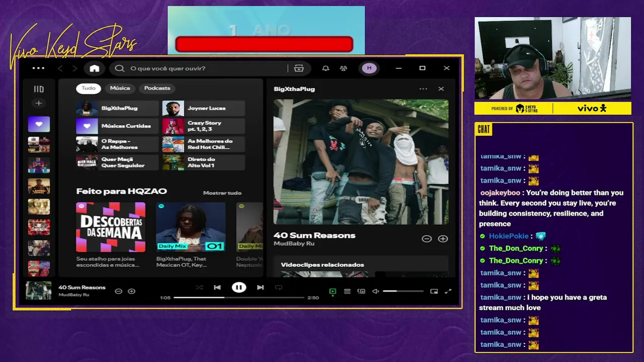Open MudBaby Ru in player bar
Screen dimensions: 644x362
73,295
